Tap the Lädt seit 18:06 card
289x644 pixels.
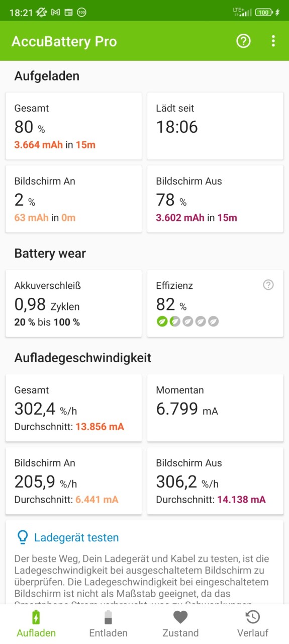click(215, 126)
